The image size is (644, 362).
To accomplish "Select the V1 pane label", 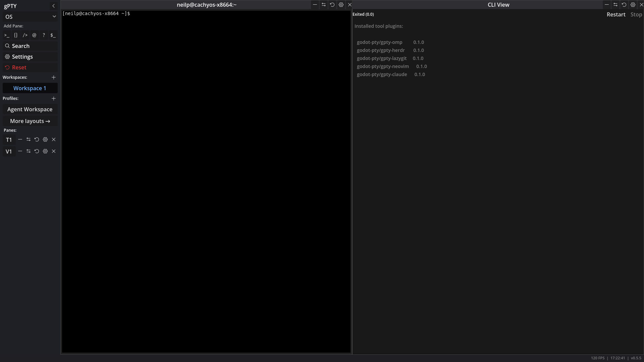I will point(9,152).
